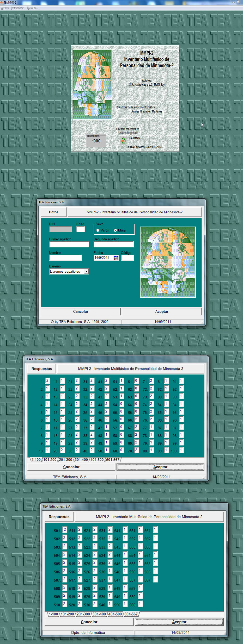Screen dimensions: 243x644
Task: Minimize the TEA MMPI-2 main window
Action: (233, 2)
